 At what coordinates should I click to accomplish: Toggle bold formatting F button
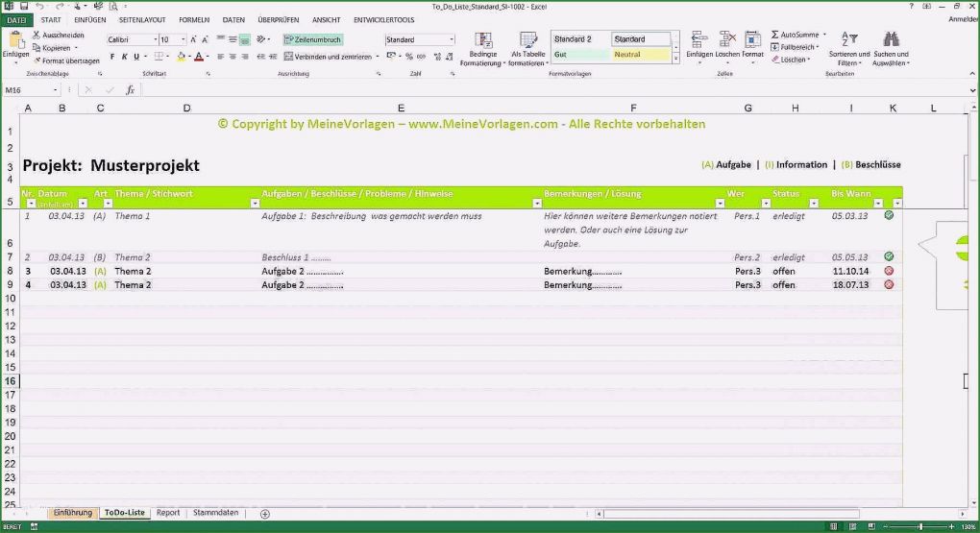(111, 57)
